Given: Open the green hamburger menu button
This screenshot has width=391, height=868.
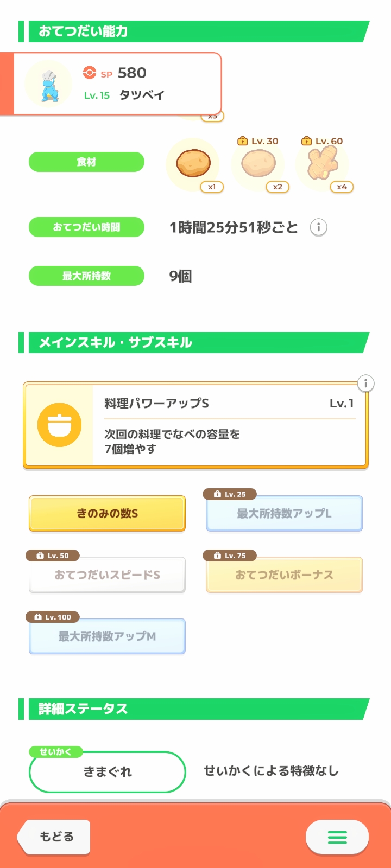Looking at the screenshot, I should pyautogui.click(x=337, y=837).
